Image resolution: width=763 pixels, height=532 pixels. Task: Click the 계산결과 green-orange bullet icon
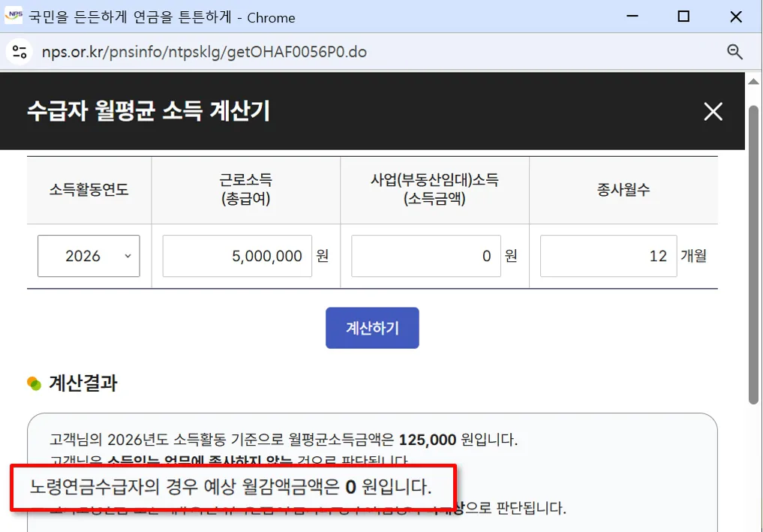[34, 383]
